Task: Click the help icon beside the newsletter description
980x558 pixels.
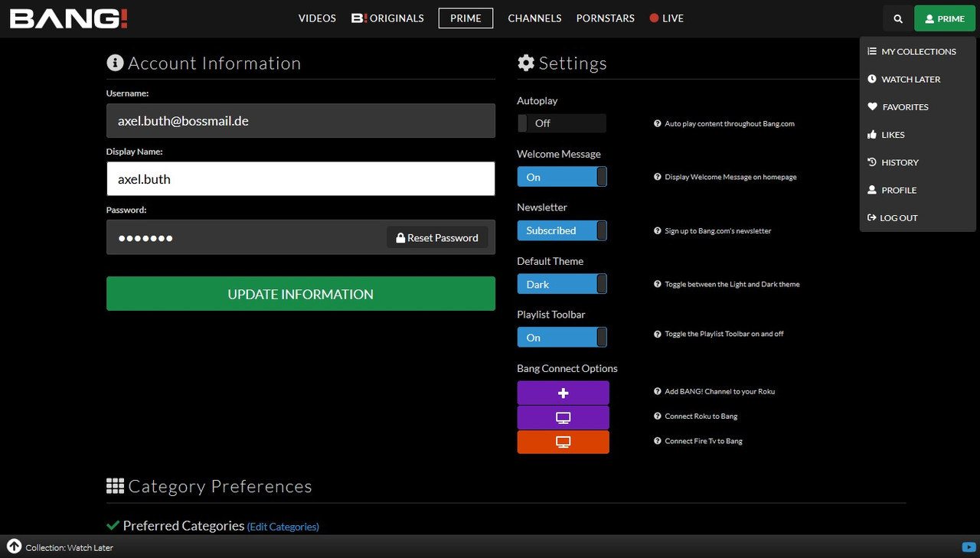Action: pos(658,230)
